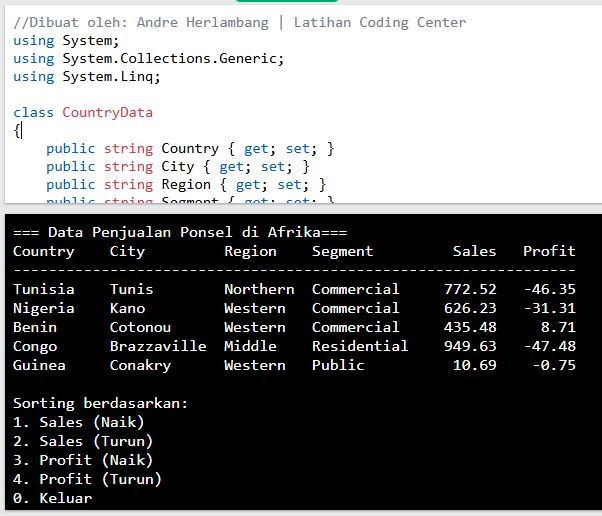
Task: Click the Tunisia country cell
Action: (x=44, y=289)
